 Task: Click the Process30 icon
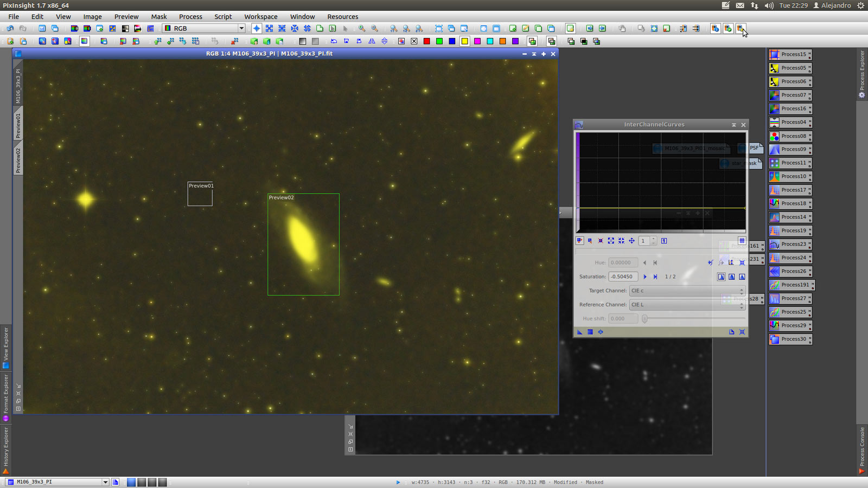790,339
